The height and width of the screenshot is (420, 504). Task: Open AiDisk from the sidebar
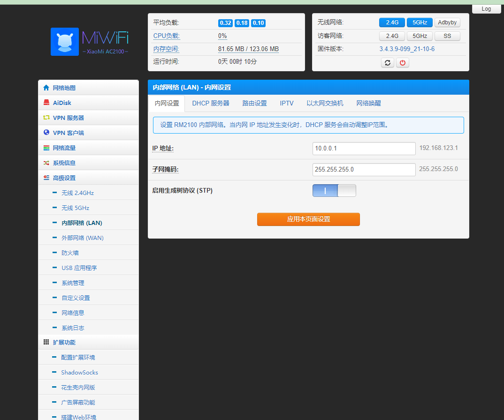point(62,103)
